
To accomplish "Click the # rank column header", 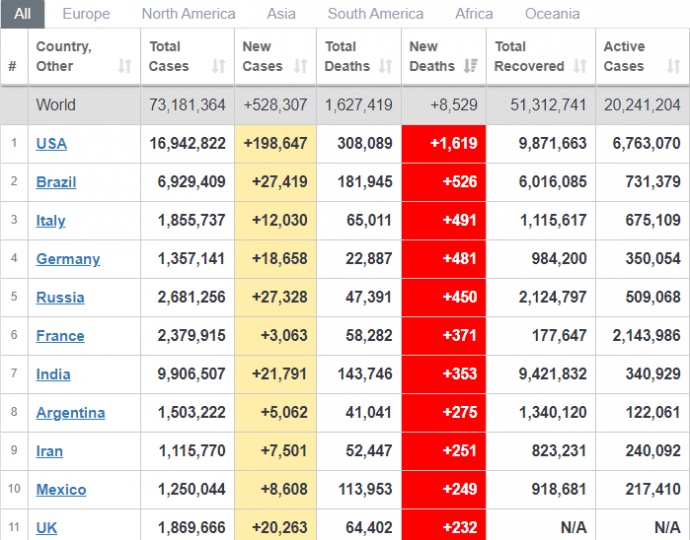I will (13, 66).
